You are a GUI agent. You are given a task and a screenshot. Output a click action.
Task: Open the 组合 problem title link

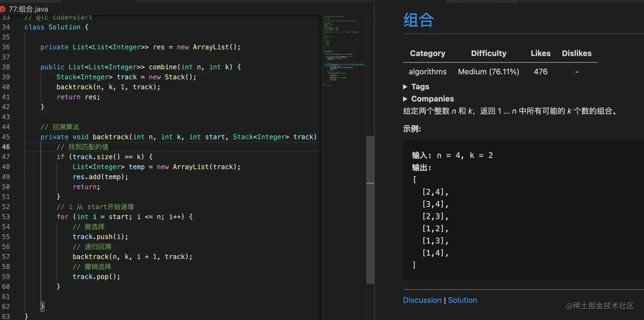[x=418, y=20]
